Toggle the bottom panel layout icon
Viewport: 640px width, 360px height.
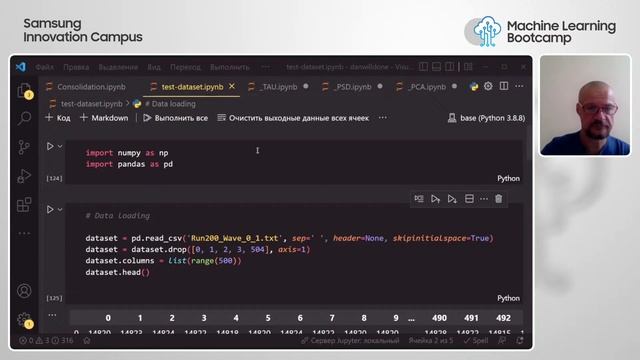[436, 67]
